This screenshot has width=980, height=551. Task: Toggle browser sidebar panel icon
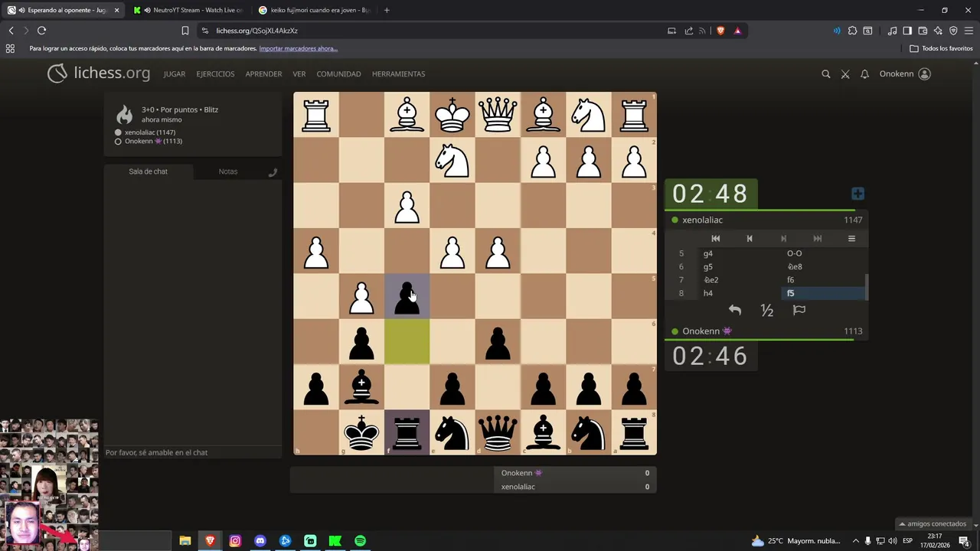coord(907,31)
